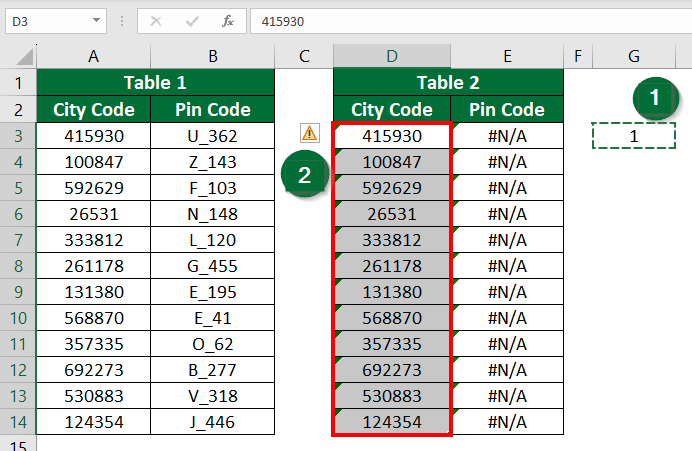
Task: Select row 3 header
Action: click(18, 136)
